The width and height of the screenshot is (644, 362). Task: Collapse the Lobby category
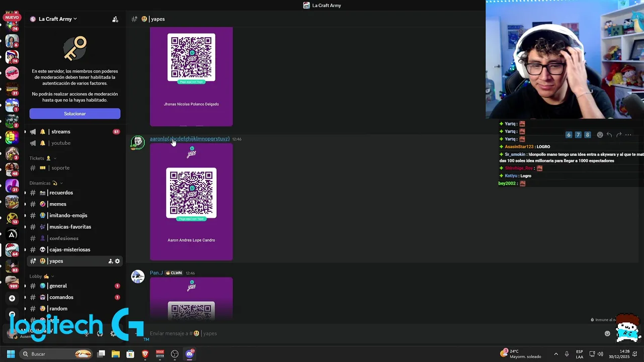[41, 276]
